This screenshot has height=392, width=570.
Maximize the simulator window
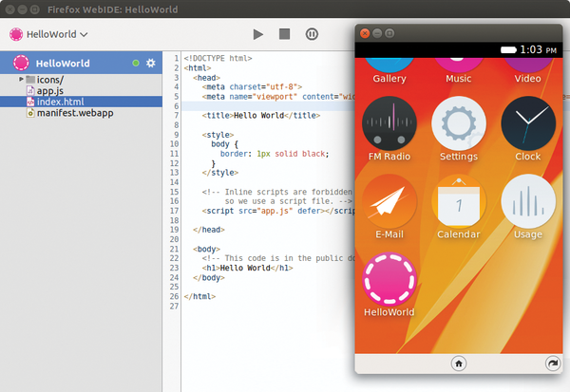389,33
